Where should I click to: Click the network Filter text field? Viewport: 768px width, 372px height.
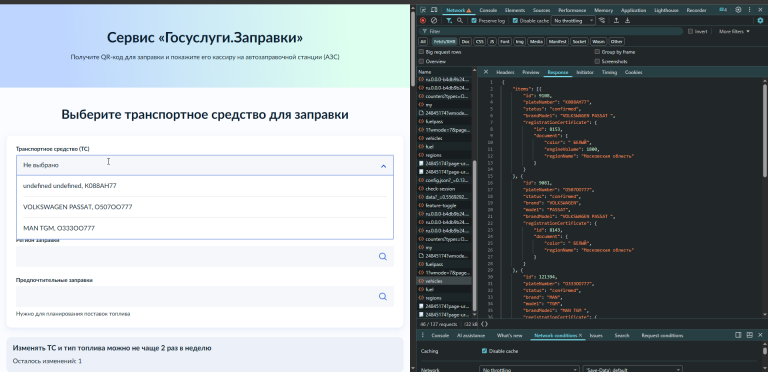point(551,31)
